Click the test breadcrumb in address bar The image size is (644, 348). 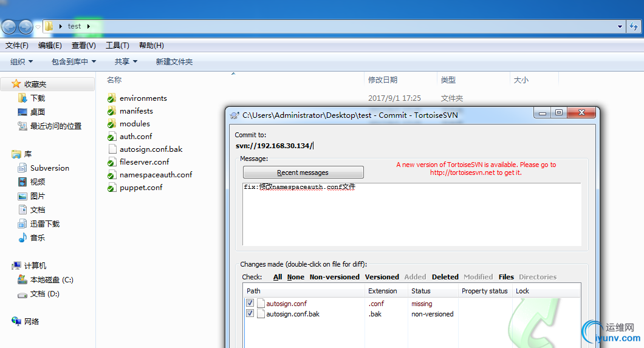[x=74, y=26]
